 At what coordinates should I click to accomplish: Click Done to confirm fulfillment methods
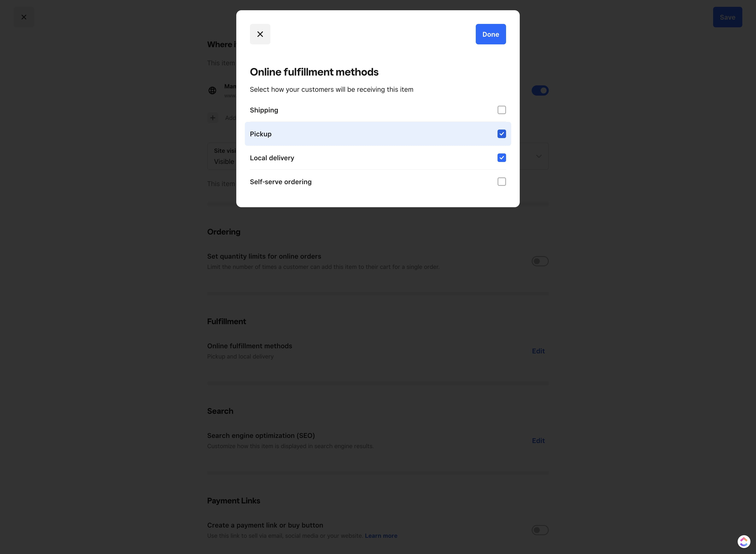pos(490,34)
